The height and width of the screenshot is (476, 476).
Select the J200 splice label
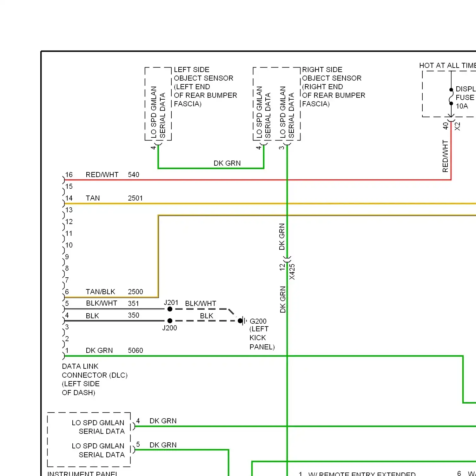[169, 328]
